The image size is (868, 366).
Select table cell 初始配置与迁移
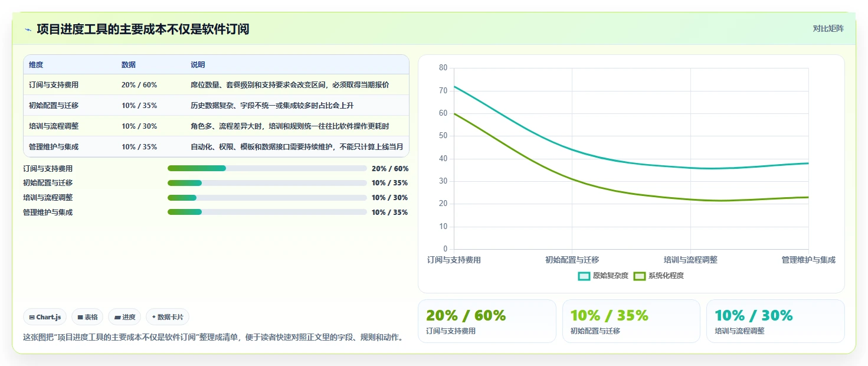[x=54, y=106]
